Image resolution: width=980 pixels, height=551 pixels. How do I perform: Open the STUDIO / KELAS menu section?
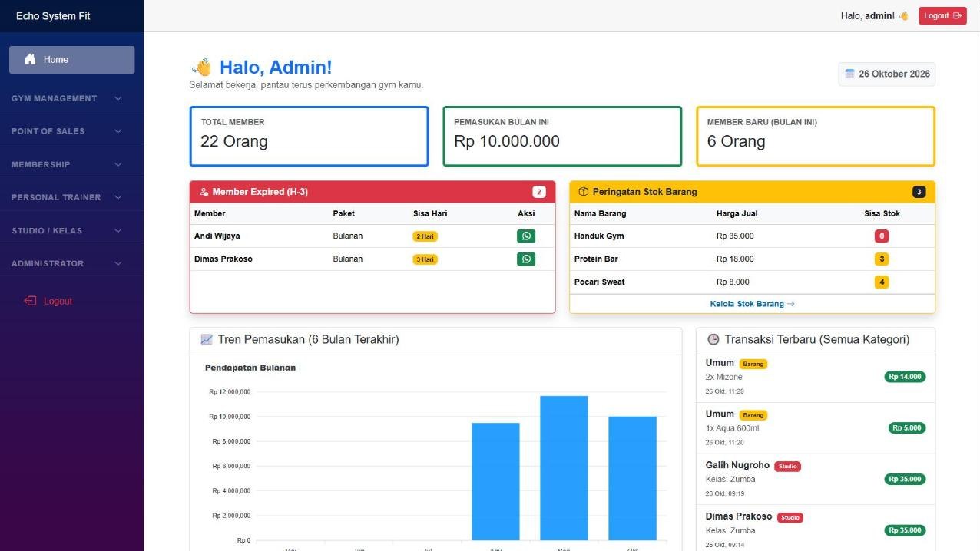coord(71,230)
